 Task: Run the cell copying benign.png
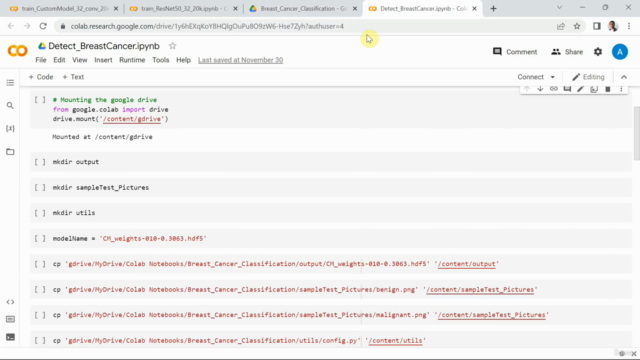click(x=40, y=290)
